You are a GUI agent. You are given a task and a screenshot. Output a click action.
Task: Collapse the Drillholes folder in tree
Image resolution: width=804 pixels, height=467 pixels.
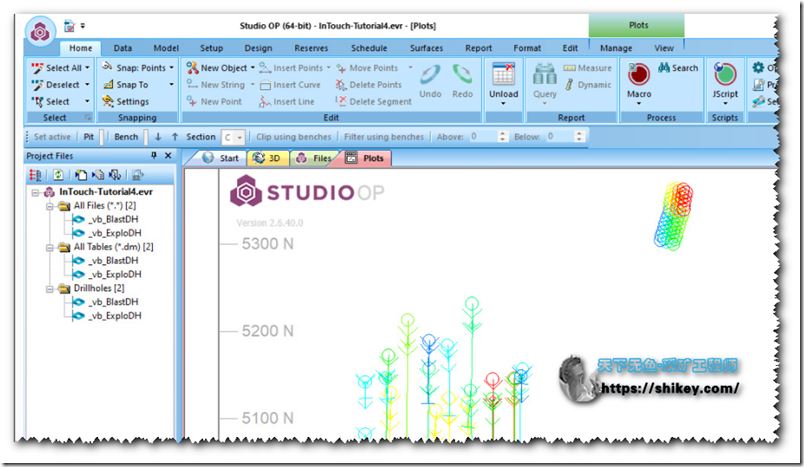pos(49,288)
